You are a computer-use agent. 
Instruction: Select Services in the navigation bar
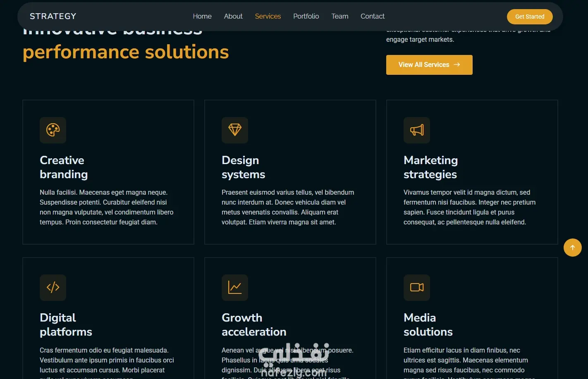[x=268, y=16]
